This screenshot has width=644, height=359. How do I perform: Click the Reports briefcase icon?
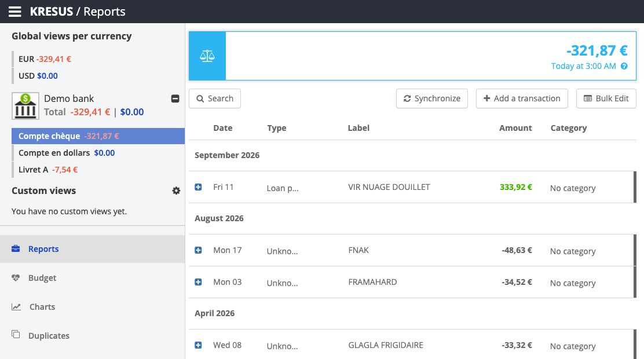[16, 248]
